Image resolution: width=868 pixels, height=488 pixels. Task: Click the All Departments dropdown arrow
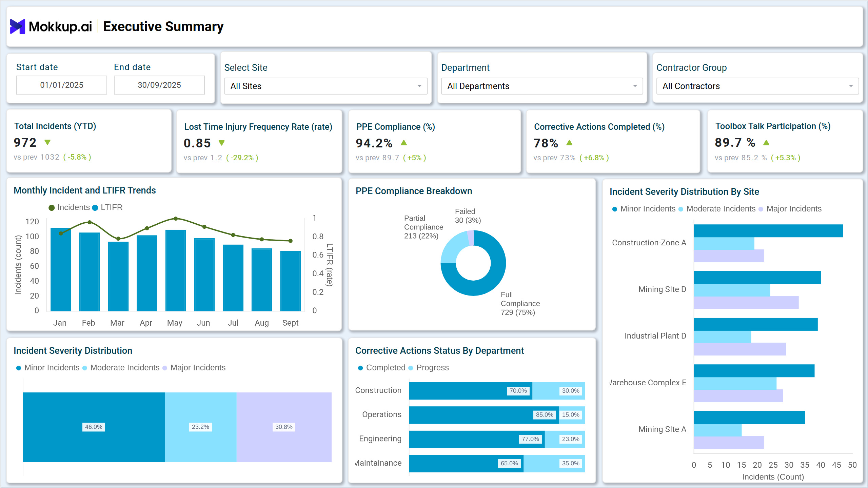click(x=635, y=86)
